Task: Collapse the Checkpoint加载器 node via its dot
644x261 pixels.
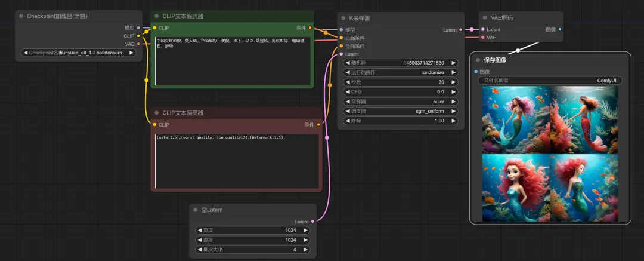Action: point(21,16)
